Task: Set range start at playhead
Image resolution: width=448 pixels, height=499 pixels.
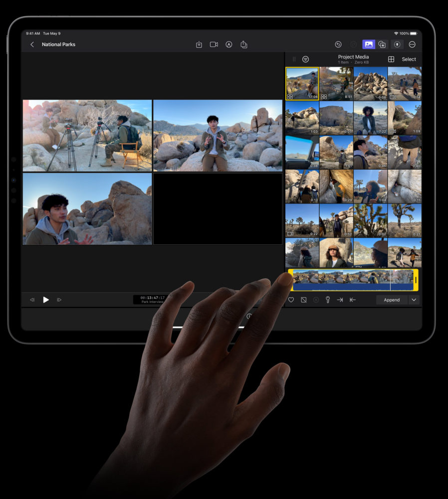Action: tap(340, 300)
